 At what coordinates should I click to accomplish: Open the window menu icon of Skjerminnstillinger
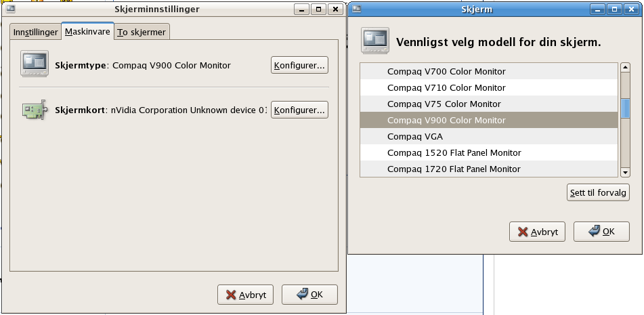coord(11,9)
